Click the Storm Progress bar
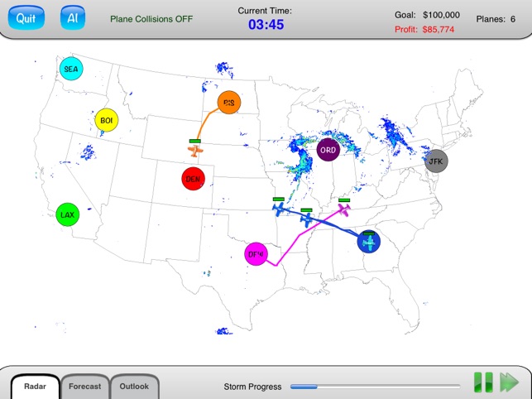Viewport: 532px width, 399px height. click(x=376, y=387)
